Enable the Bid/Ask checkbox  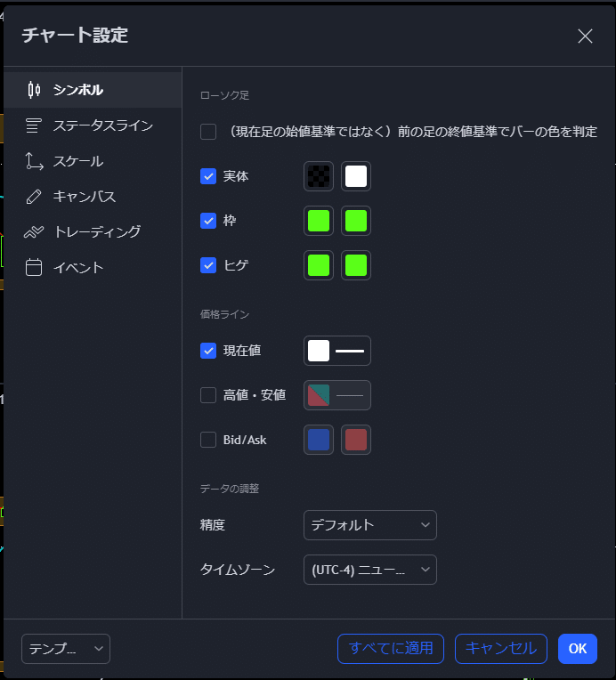pos(208,440)
